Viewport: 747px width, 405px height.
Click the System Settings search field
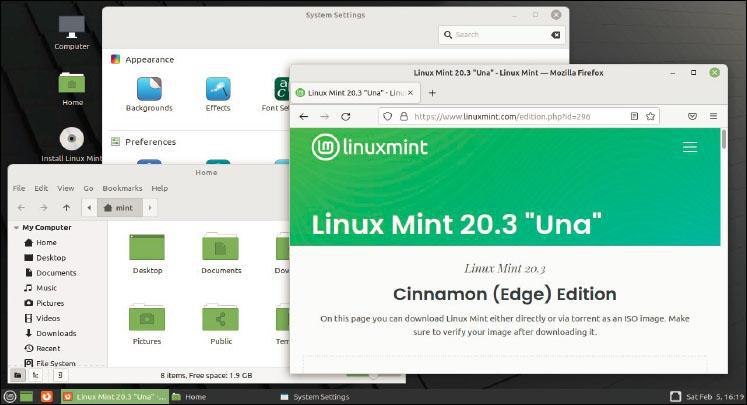click(501, 35)
